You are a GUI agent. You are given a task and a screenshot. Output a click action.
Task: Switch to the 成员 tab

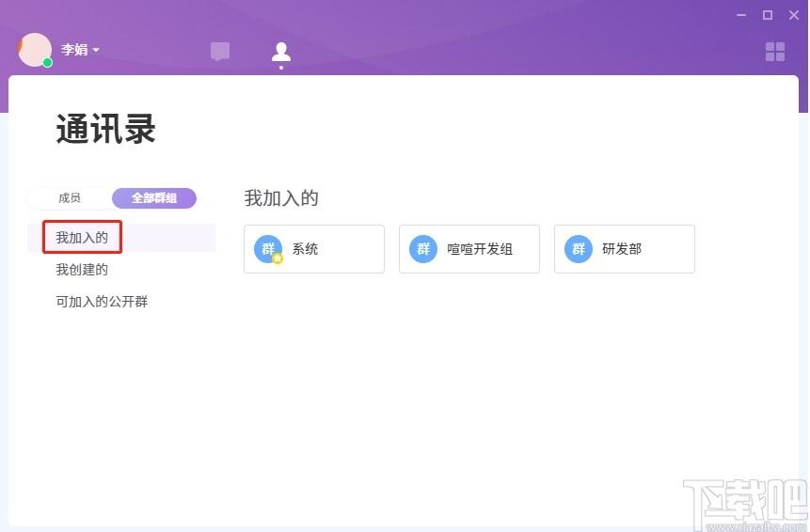tap(70, 198)
